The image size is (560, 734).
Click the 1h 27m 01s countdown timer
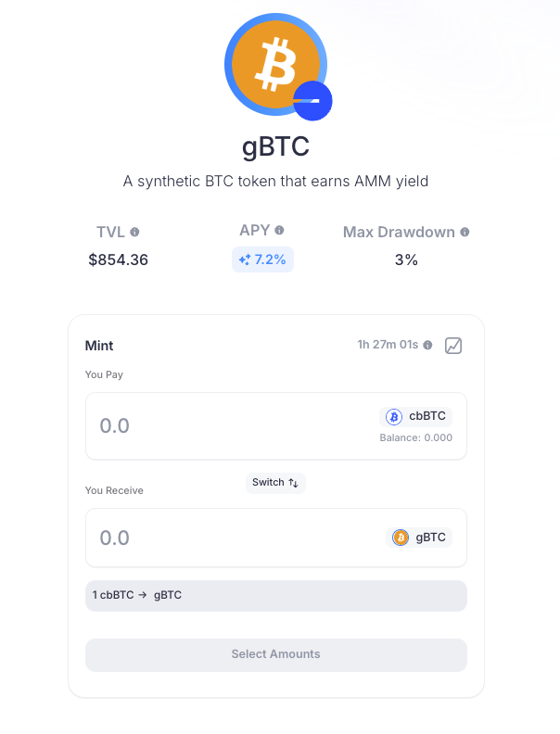click(388, 345)
